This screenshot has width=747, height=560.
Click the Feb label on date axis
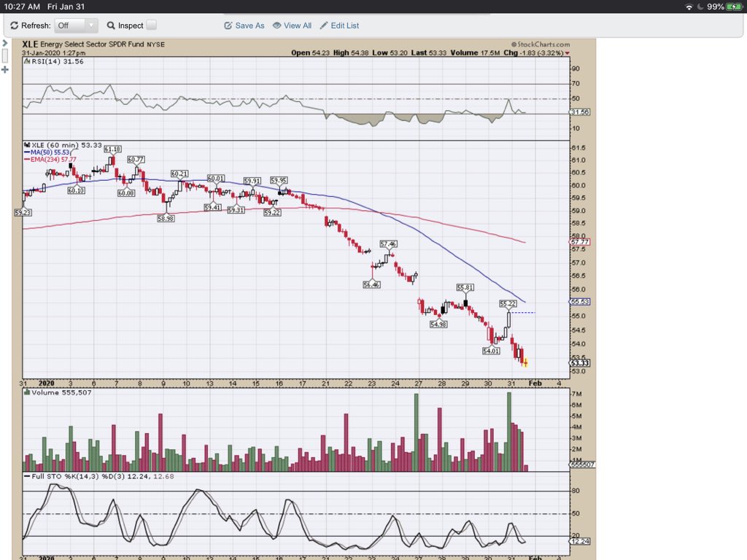[x=535, y=384]
